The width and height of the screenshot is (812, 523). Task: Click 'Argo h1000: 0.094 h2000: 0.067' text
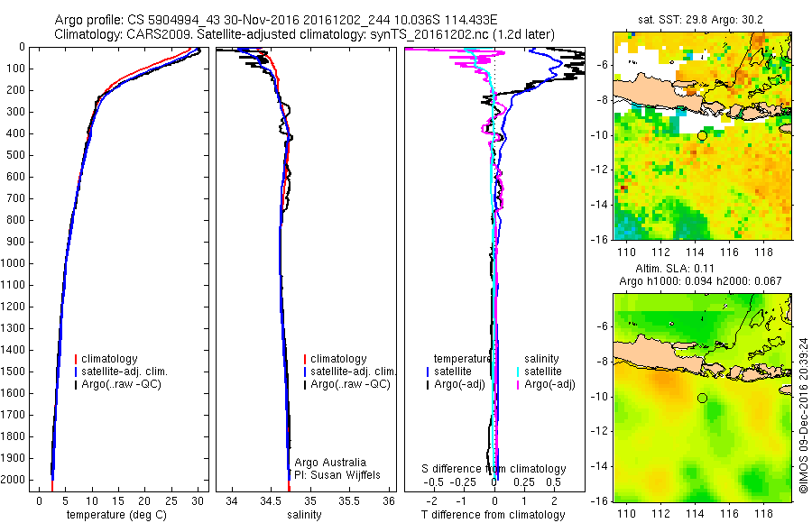700,281
